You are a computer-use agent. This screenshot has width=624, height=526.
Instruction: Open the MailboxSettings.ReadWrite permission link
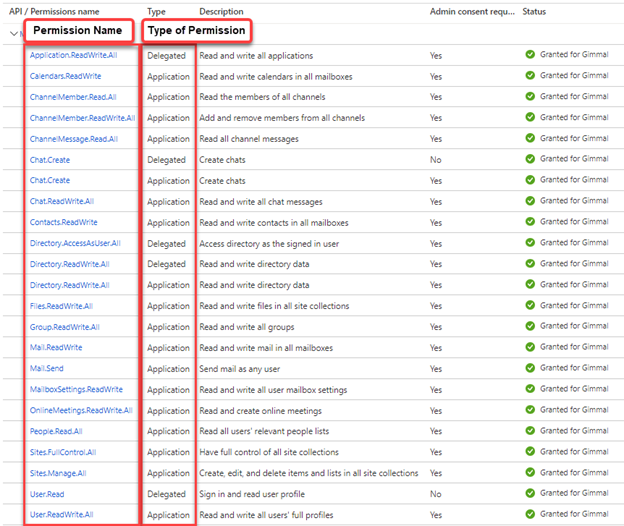[76, 389]
